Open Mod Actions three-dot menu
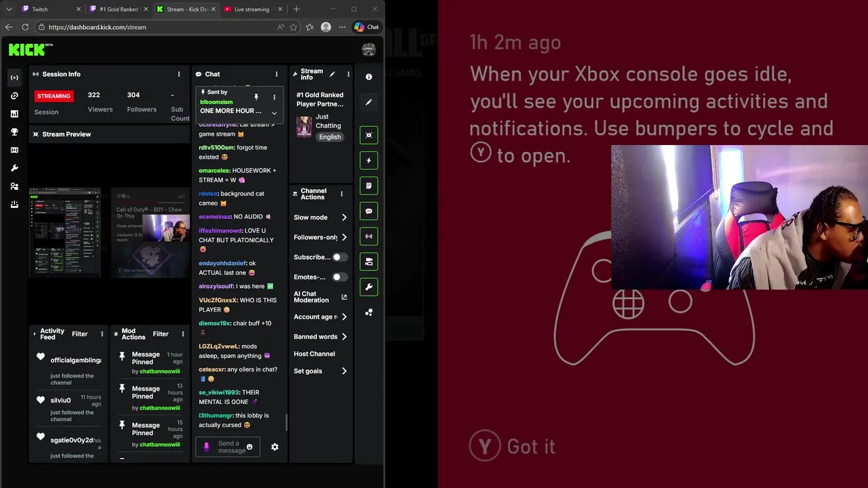This screenshot has width=868, height=488. pos(182,334)
